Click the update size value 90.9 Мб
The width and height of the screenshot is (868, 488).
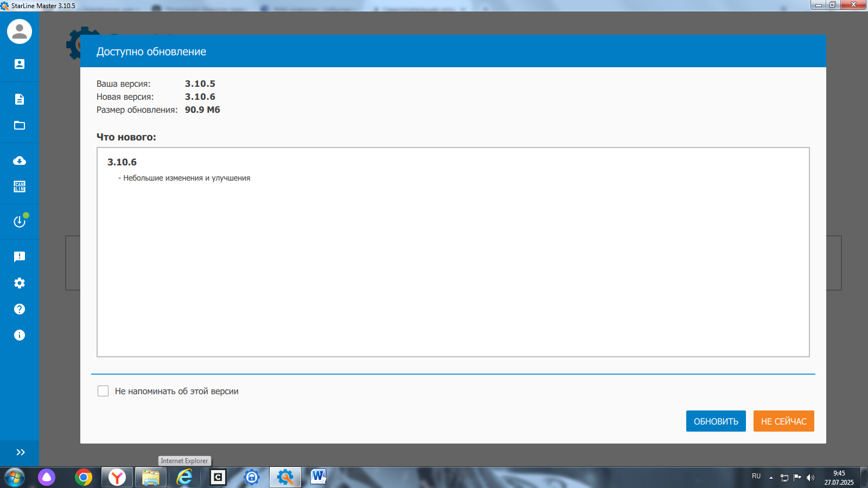[202, 110]
